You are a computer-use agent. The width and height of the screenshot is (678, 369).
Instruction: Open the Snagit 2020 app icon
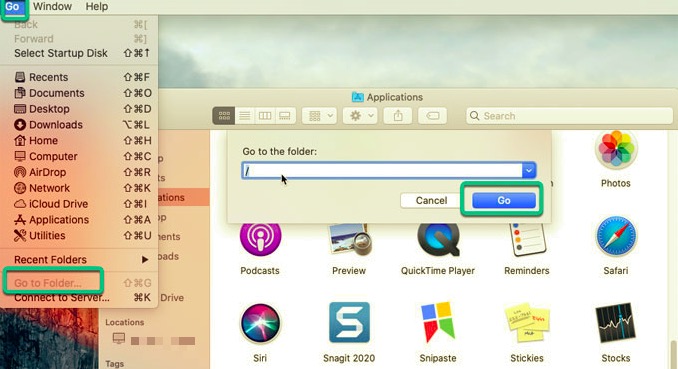tap(349, 323)
